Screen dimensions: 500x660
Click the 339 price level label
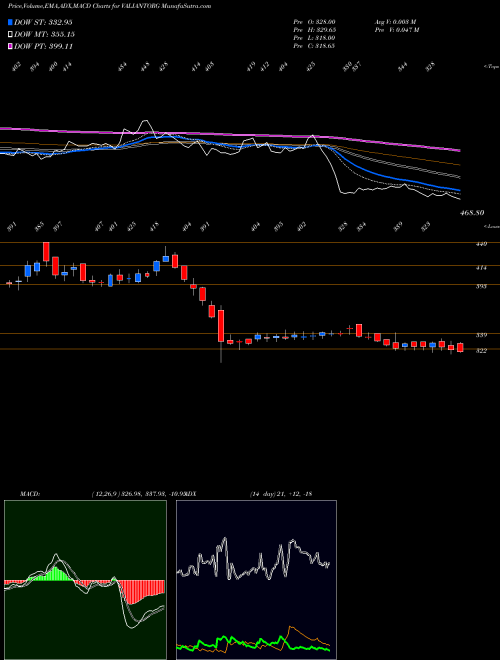[481, 335]
